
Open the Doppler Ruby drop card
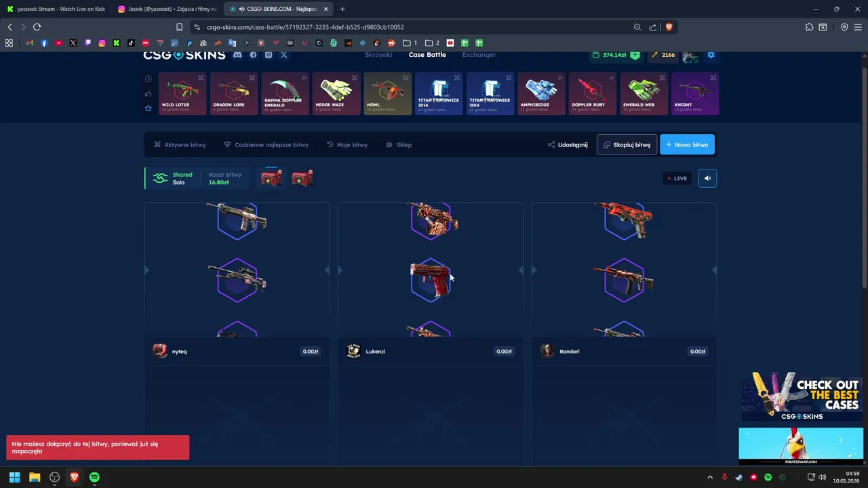tap(593, 94)
